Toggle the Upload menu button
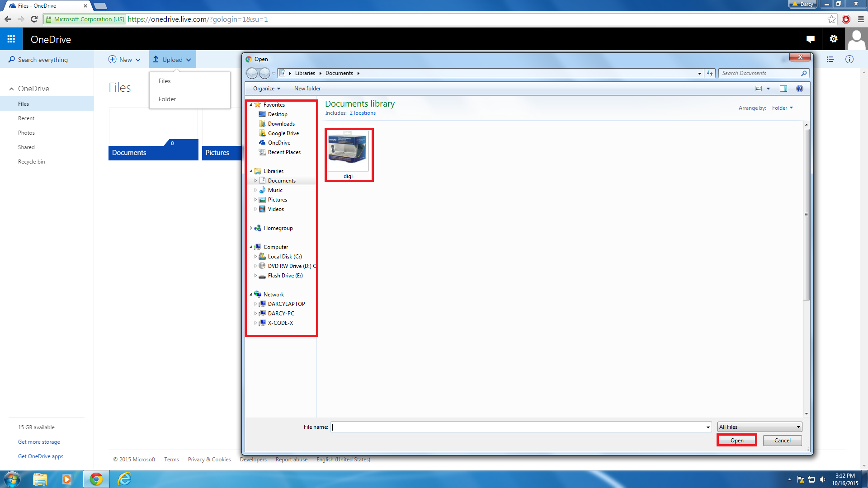The width and height of the screenshot is (868, 488). click(x=172, y=60)
